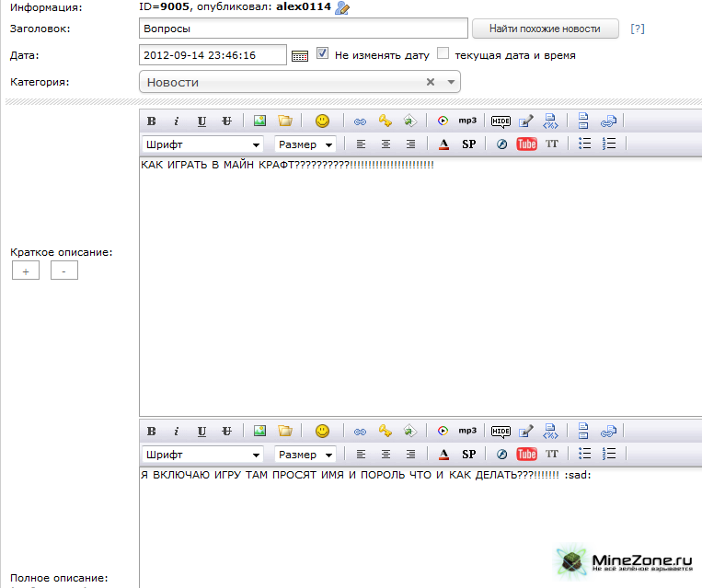Open 'Размер' size dropdown in lower toolbar
Screen dimensions: 702x588
point(305,455)
